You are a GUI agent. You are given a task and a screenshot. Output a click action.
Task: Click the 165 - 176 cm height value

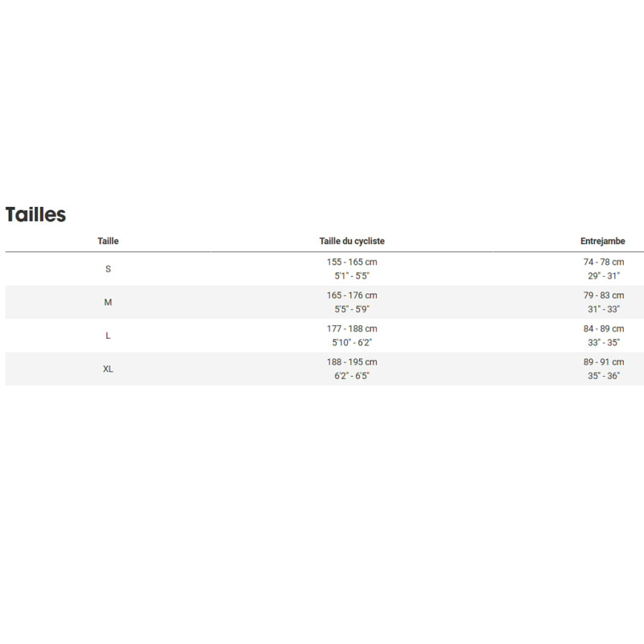(352, 295)
